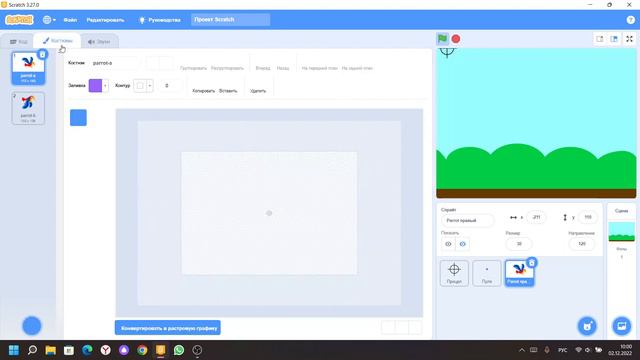Choose the highlighted blue selection tool
The height and width of the screenshot is (360, 640).
[78, 118]
